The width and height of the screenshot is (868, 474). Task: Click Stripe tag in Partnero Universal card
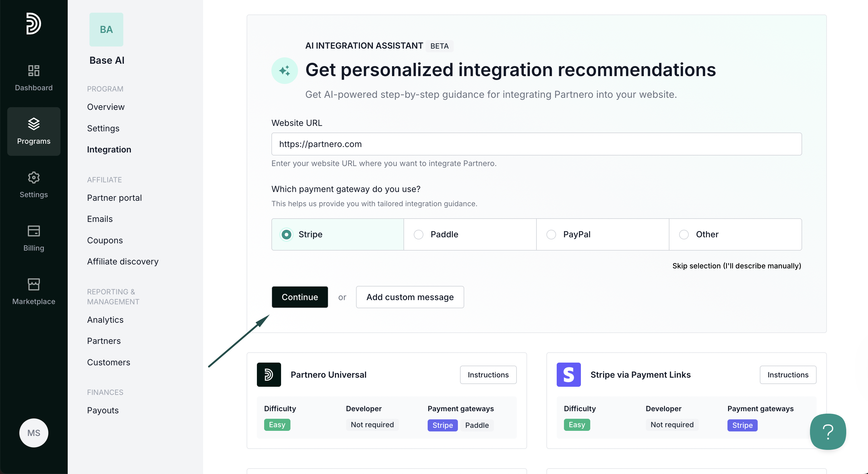click(x=442, y=425)
